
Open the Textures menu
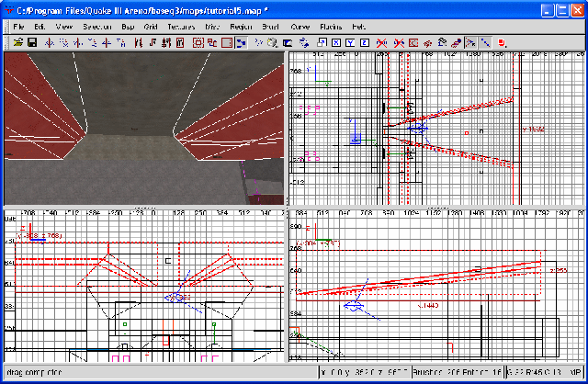click(181, 27)
